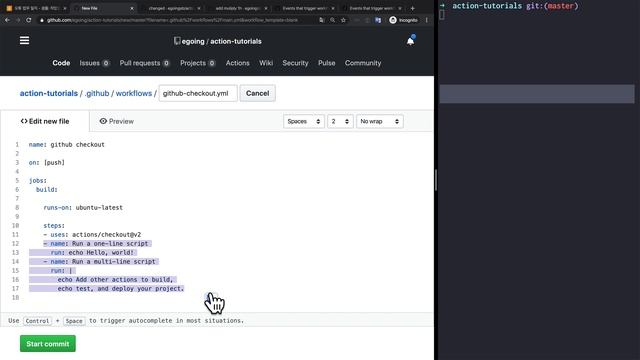Click the terminal prompt 'action-tutorials git:(master)'
This screenshot has width=640, height=360.
515,6
